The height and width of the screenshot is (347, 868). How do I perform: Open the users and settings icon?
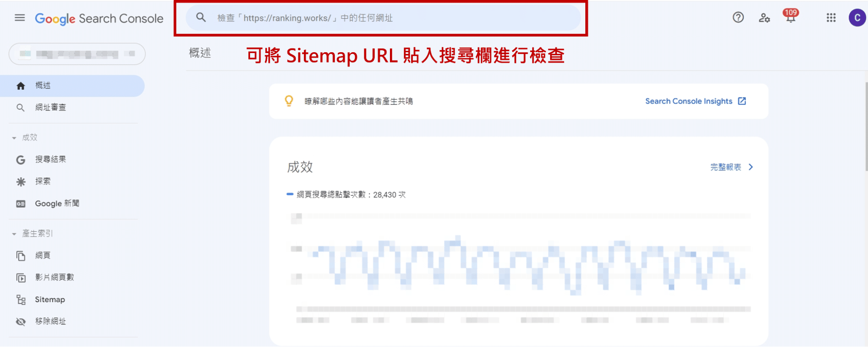(x=764, y=18)
